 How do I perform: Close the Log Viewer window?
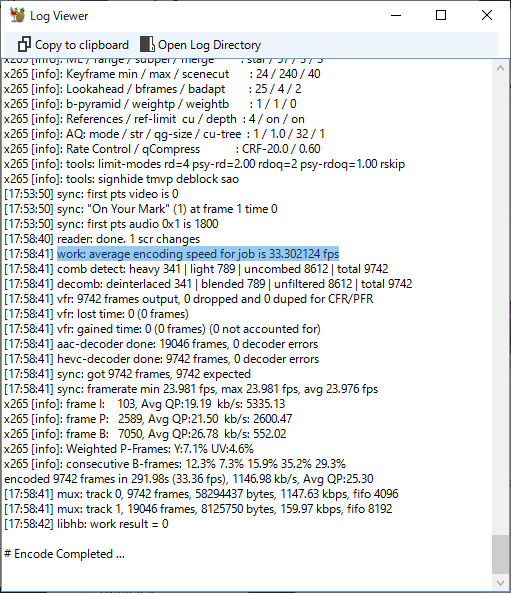click(487, 16)
